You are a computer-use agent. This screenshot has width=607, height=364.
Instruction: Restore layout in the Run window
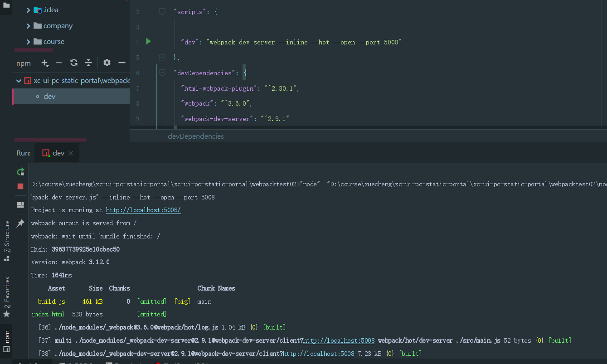click(20, 204)
